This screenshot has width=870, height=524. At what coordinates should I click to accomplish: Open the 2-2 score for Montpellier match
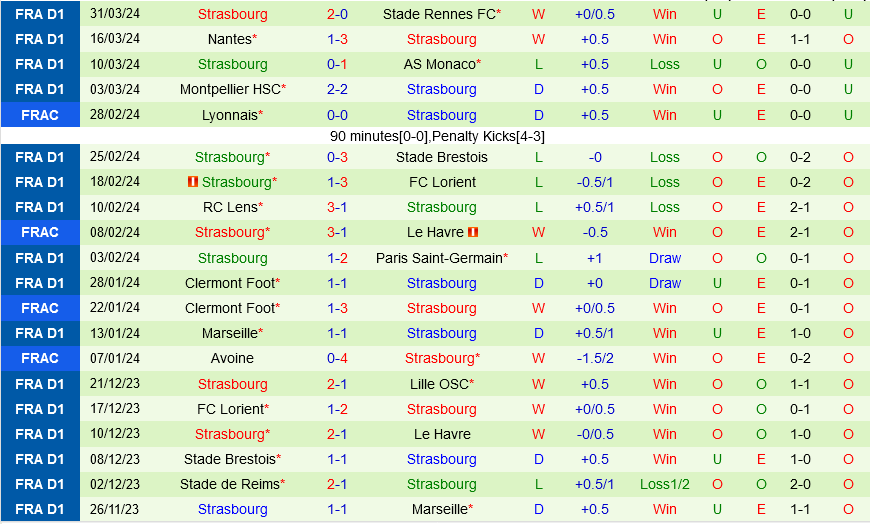pos(337,89)
